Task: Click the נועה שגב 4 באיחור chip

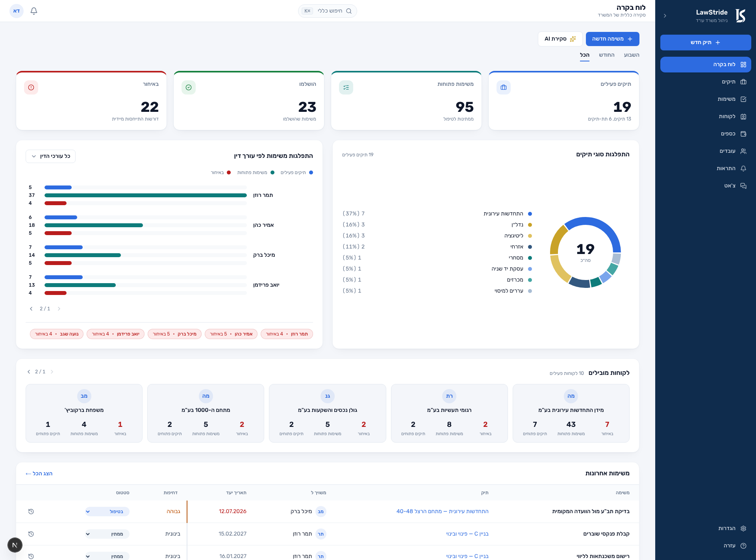Action: point(57,334)
